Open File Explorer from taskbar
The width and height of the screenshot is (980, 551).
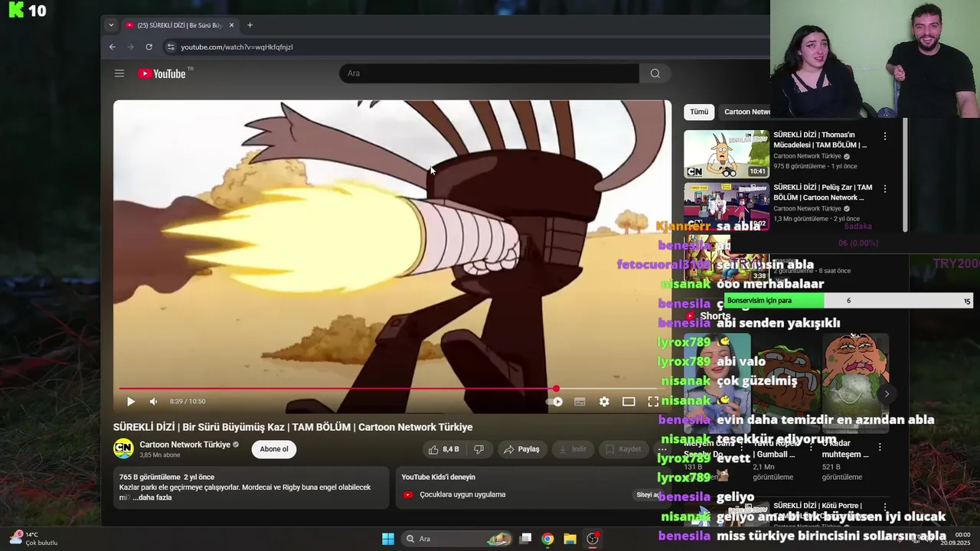[x=570, y=539]
